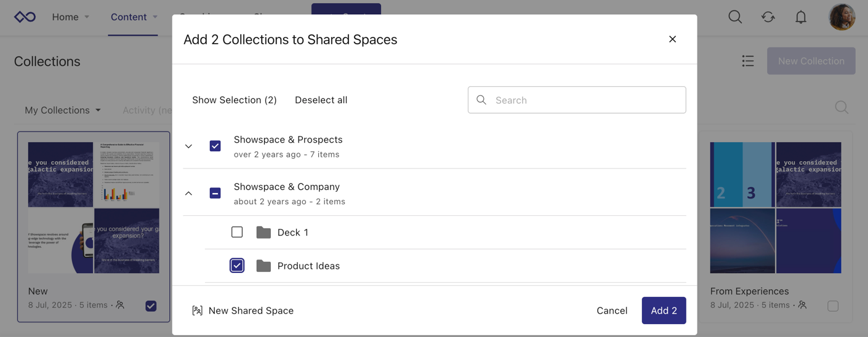Click 'Showspace & Prospects' title text
868x337 pixels.
(288, 140)
